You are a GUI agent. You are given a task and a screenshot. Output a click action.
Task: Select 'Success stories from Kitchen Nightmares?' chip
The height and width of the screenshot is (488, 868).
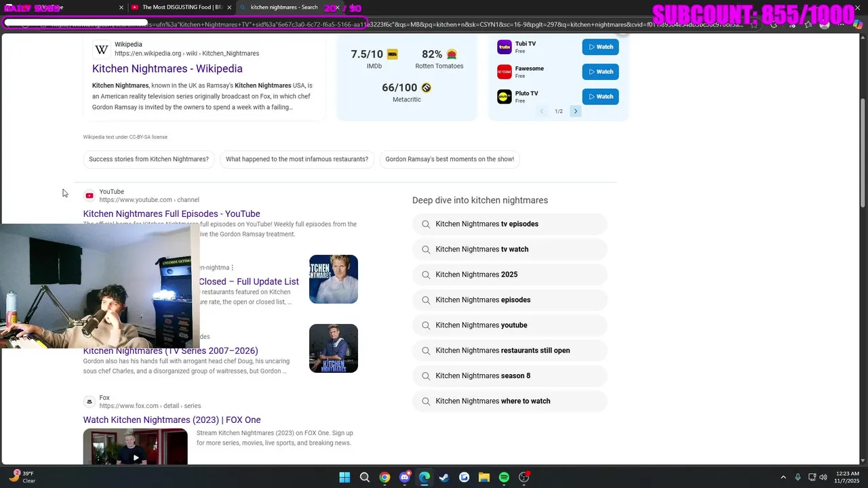coord(149,159)
